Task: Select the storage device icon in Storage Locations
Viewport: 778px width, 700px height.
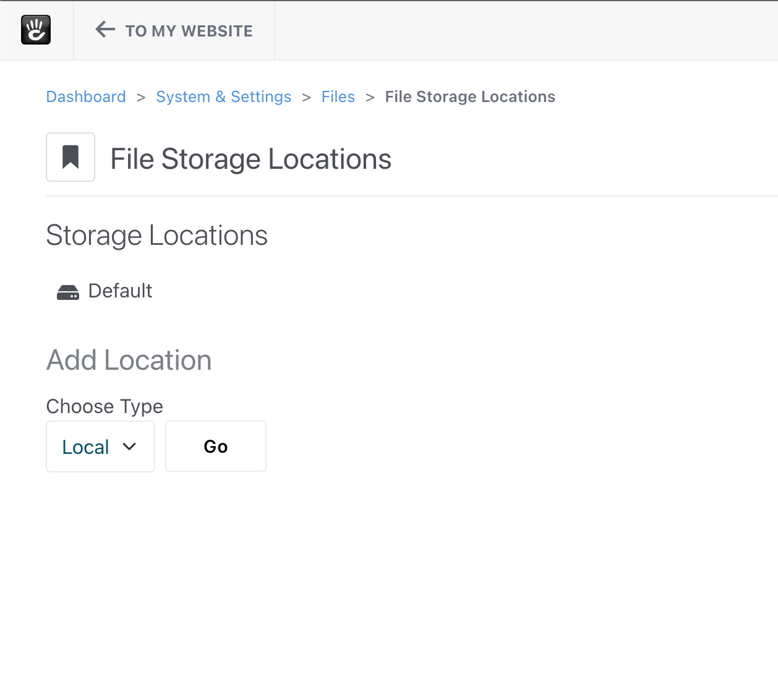Action: 68,291
